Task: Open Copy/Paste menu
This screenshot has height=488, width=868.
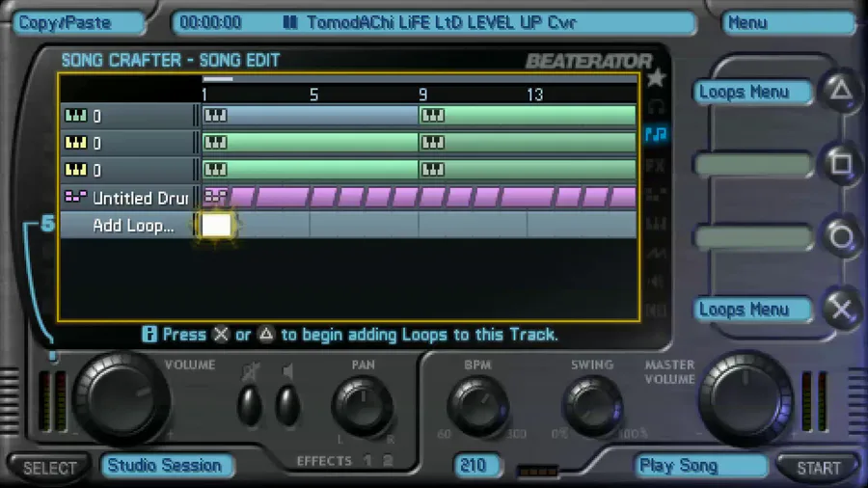Action: pos(78,23)
